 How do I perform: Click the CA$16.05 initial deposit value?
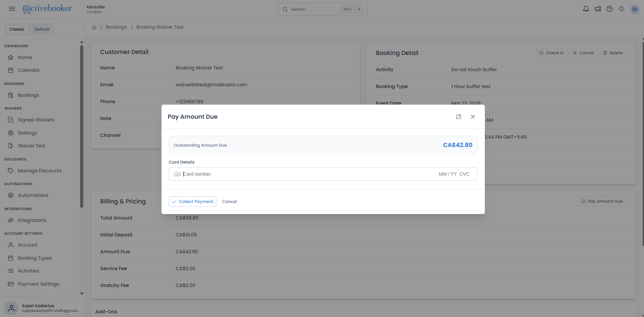(186, 235)
